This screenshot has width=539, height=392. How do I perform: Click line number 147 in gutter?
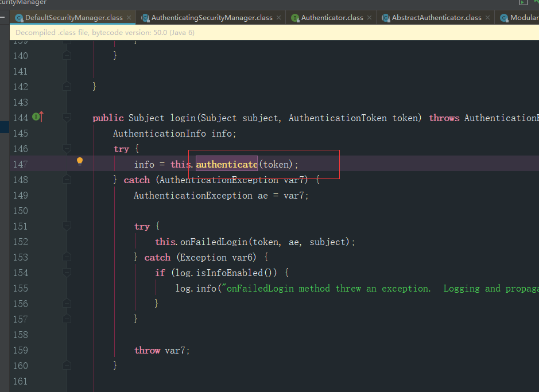tap(20, 164)
